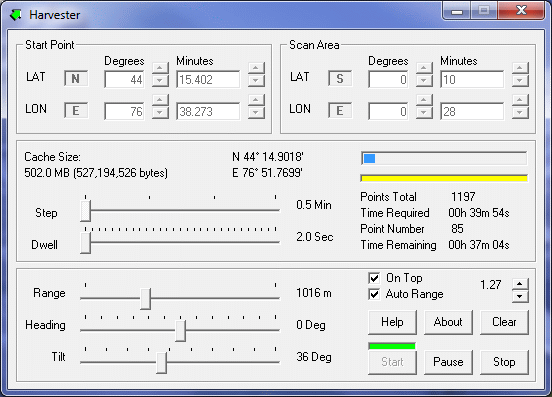Toggle the Start Point LAT N hemisphere button
Viewport: 552px width, 397px height.
click(x=76, y=78)
